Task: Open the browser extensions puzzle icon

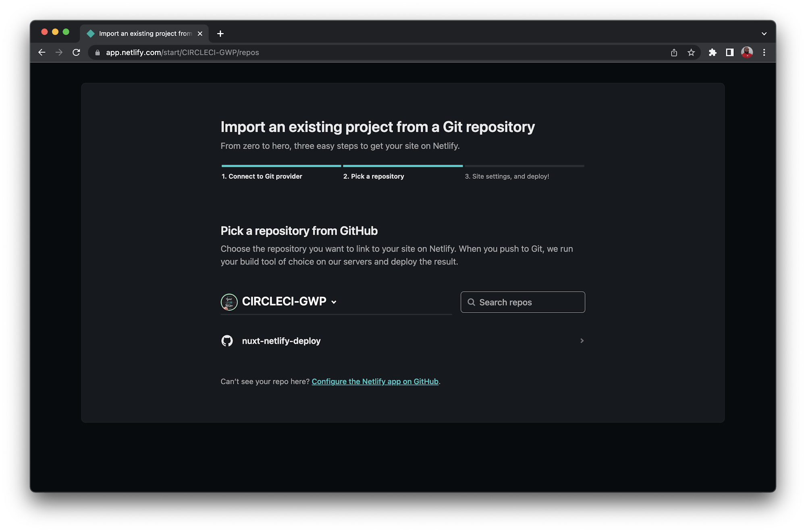Action: tap(713, 52)
